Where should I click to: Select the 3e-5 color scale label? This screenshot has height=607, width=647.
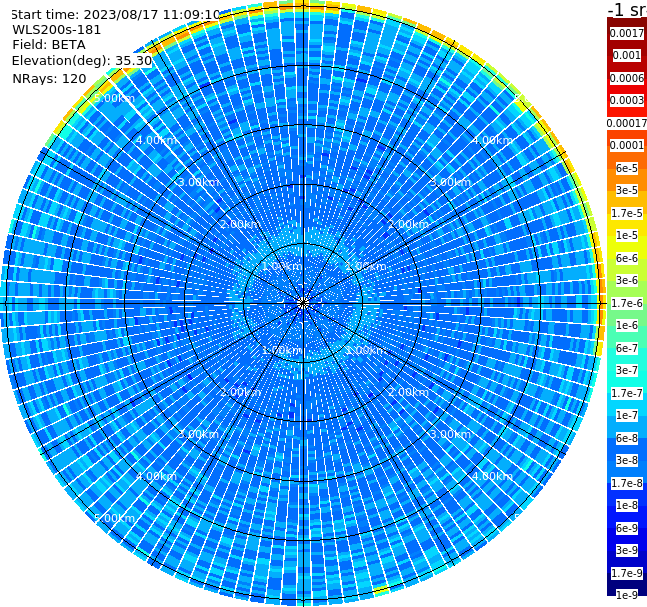coord(627,190)
